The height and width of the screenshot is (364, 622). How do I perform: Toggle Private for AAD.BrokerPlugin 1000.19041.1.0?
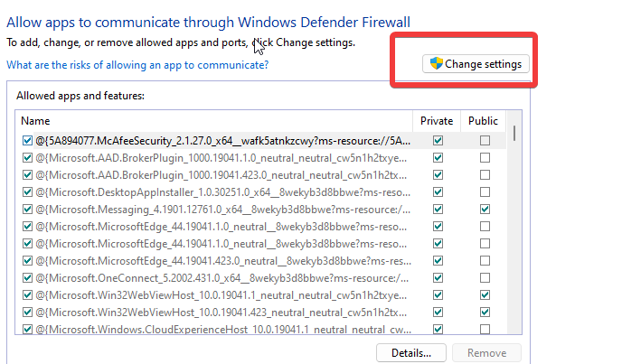click(438, 158)
